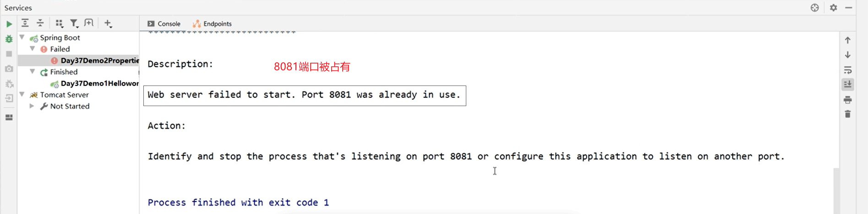Run the selected service with green play button
The width and height of the screenshot is (868, 214).
(9, 24)
